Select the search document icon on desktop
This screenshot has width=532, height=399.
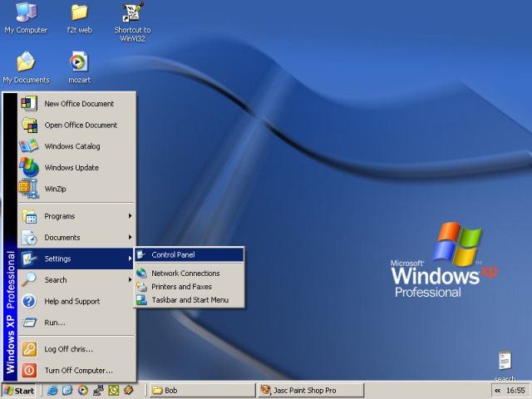(x=505, y=366)
